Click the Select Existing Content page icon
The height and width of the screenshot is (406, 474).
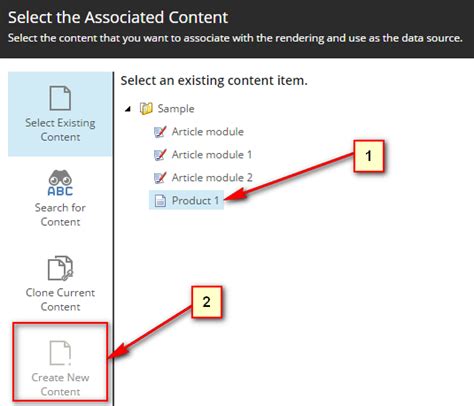[60, 98]
